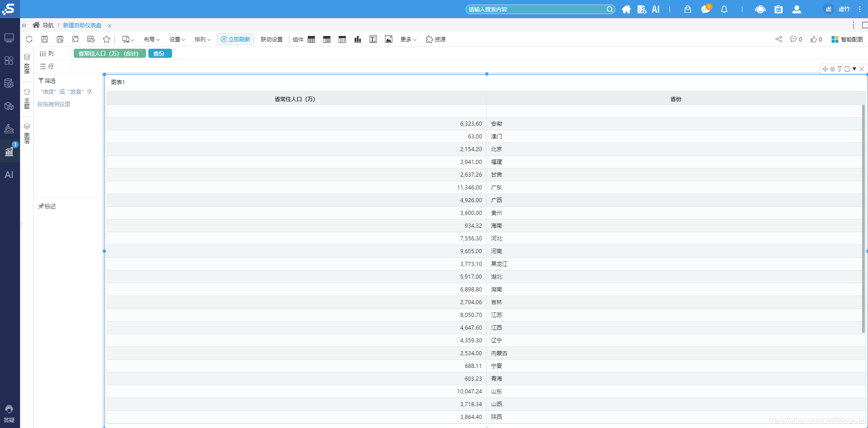Open 智能配图 smart chart matching
Image resolution: width=868 pixels, height=428 pixels.
point(847,40)
